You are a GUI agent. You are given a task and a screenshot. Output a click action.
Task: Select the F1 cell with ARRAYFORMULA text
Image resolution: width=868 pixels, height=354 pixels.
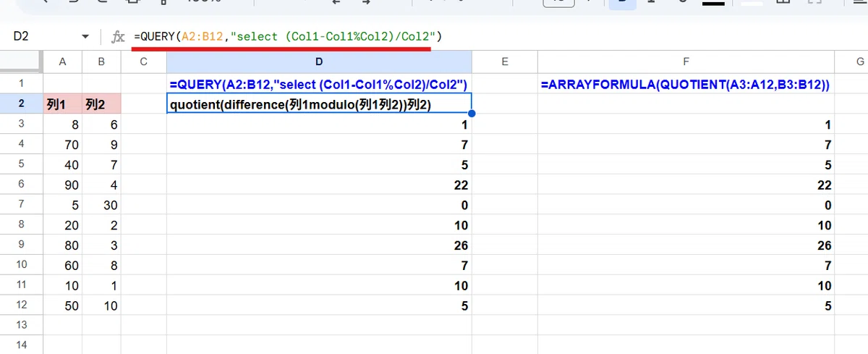686,84
